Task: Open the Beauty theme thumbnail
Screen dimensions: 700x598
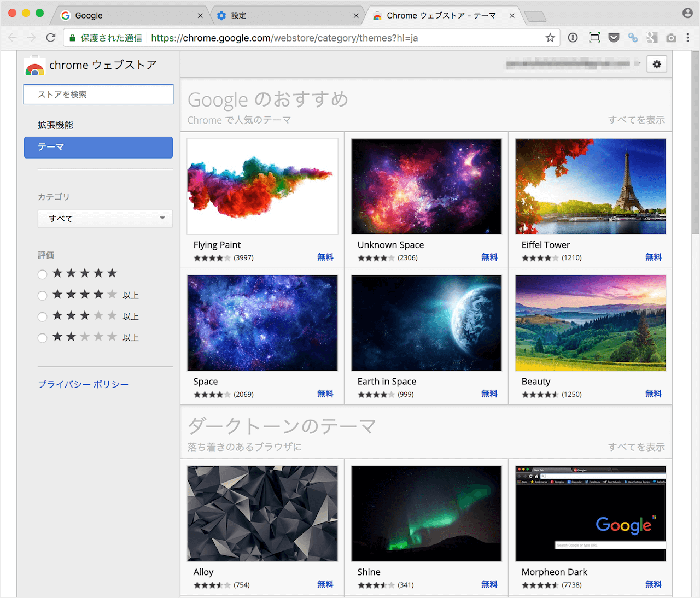Action: coord(591,323)
